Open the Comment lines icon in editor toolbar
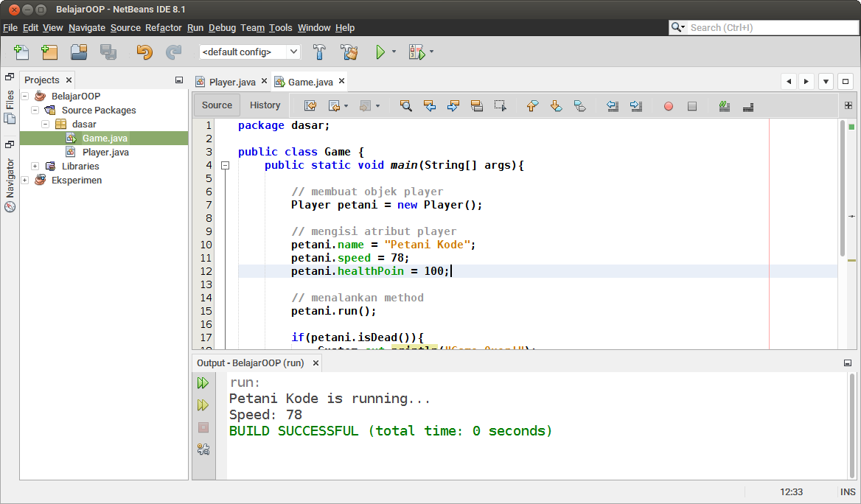This screenshot has width=861, height=504. (x=724, y=105)
